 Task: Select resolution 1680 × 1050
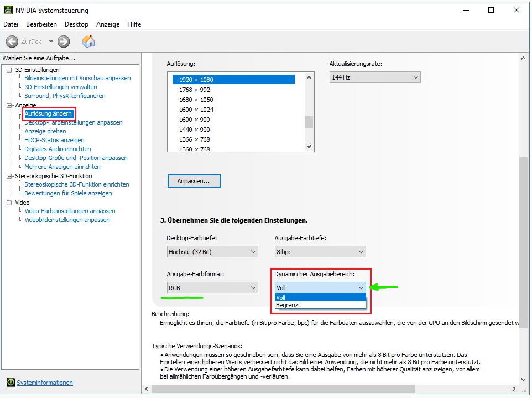[x=233, y=100]
